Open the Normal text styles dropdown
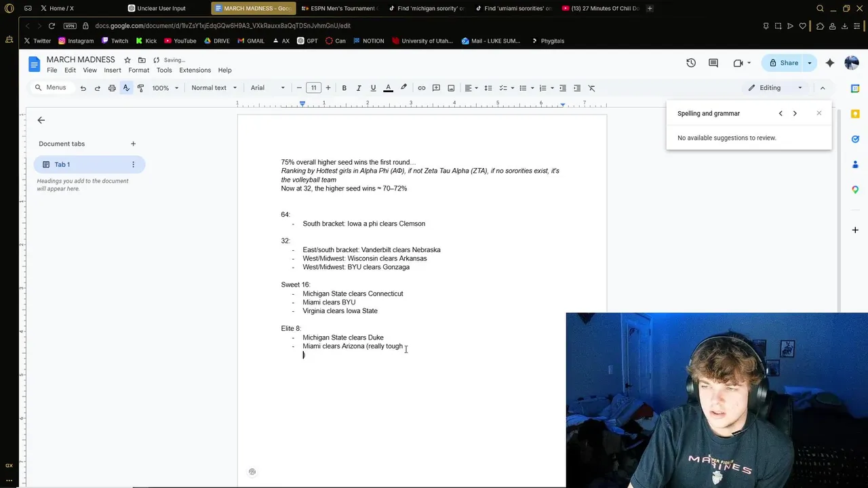 tap(214, 88)
